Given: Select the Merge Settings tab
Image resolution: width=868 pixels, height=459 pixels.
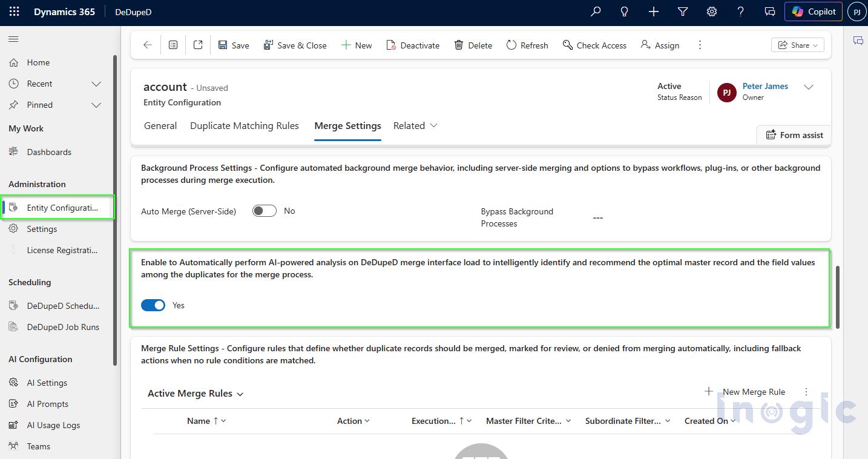Looking at the screenshot, I should (x=347, y=126).
